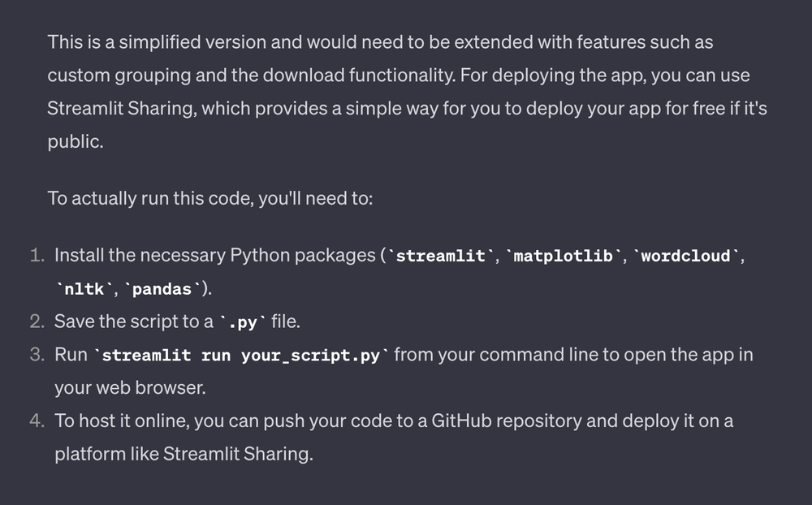This screenshot has height=505, width=812.
Task: Click "platform like Streamlit Sharing" final line
Action: pos(184,454)
